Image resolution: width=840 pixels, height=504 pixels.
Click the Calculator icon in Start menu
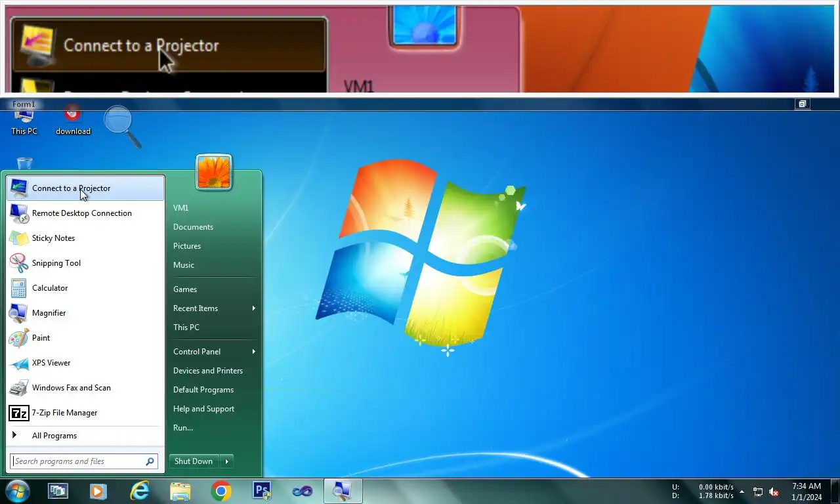click(x=18, y=288)
